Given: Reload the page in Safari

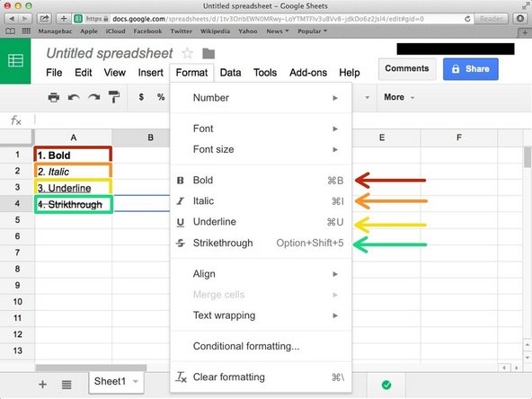Looking at the screenshot, I should [467, 19].
